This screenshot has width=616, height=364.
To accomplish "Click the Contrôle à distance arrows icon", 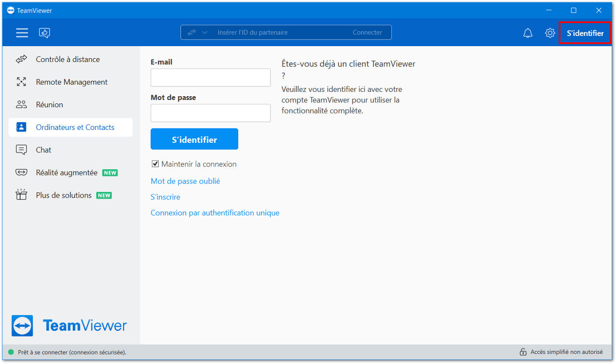I will coord(21,60).
